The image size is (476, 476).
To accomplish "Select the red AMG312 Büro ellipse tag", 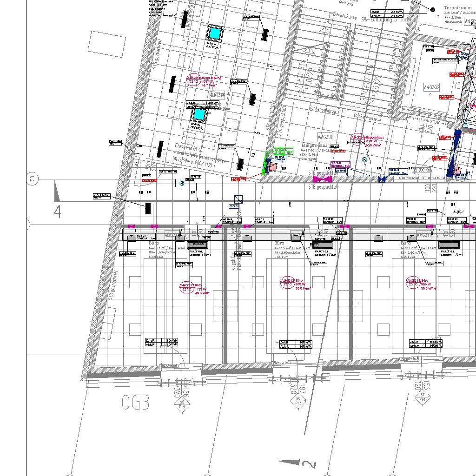I will [288, 282].
